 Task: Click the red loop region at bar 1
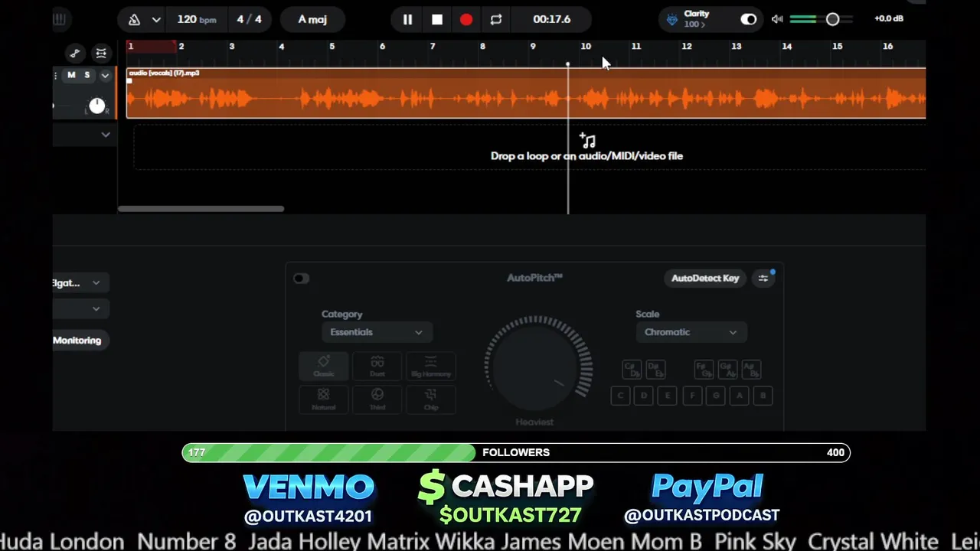pos(152,47)
